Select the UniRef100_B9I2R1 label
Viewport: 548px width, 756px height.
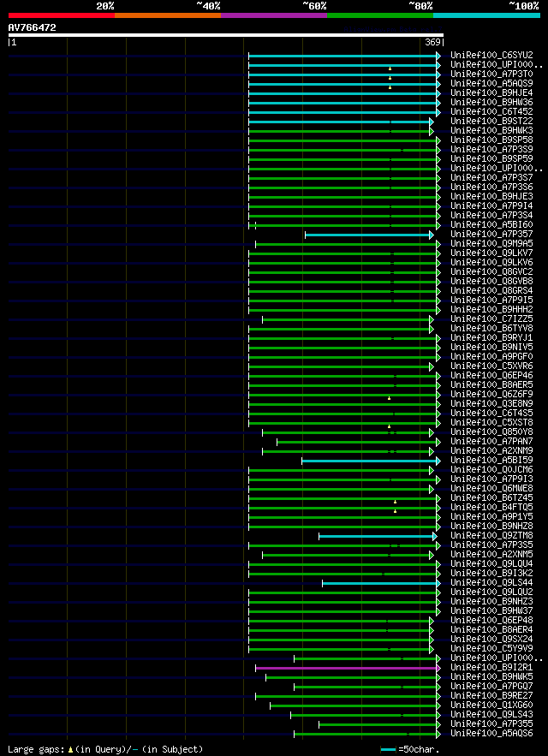coord(491,667)
